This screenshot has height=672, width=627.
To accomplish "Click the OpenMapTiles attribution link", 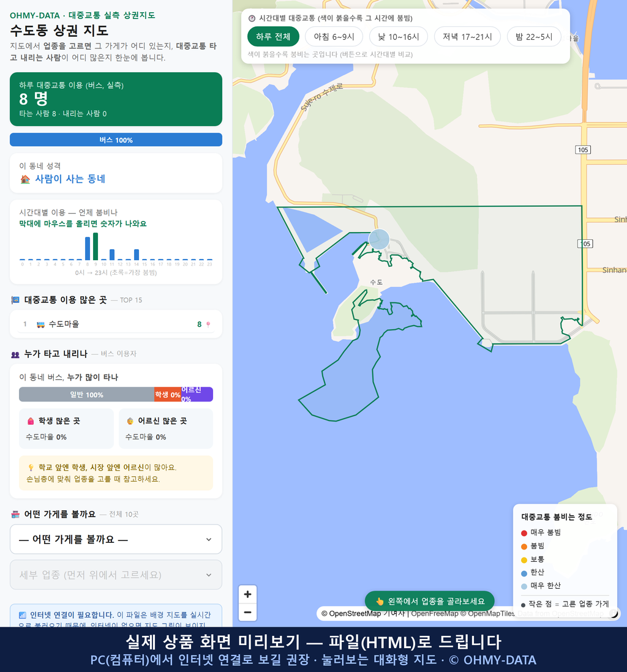I will click(488, 613).
